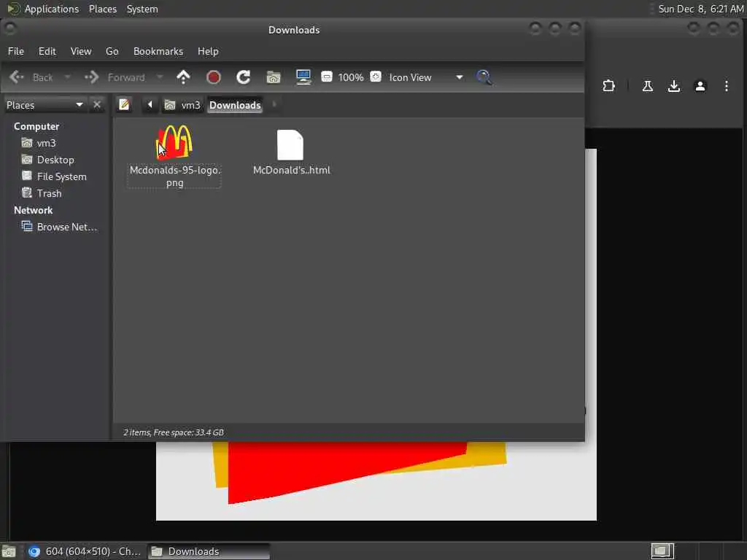
Task: Select status bar text about free space
Action: [x=174, y=432]
